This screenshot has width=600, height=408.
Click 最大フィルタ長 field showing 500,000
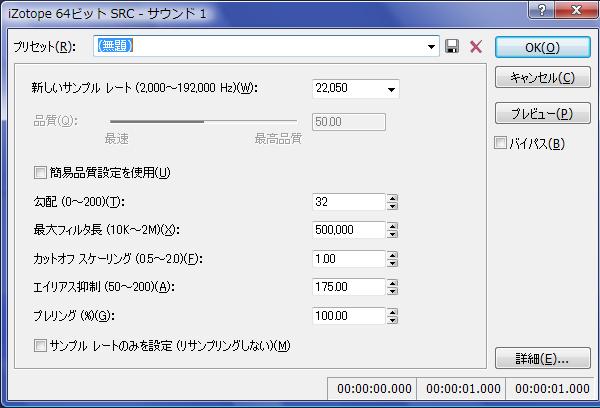[x=348, y=230]
